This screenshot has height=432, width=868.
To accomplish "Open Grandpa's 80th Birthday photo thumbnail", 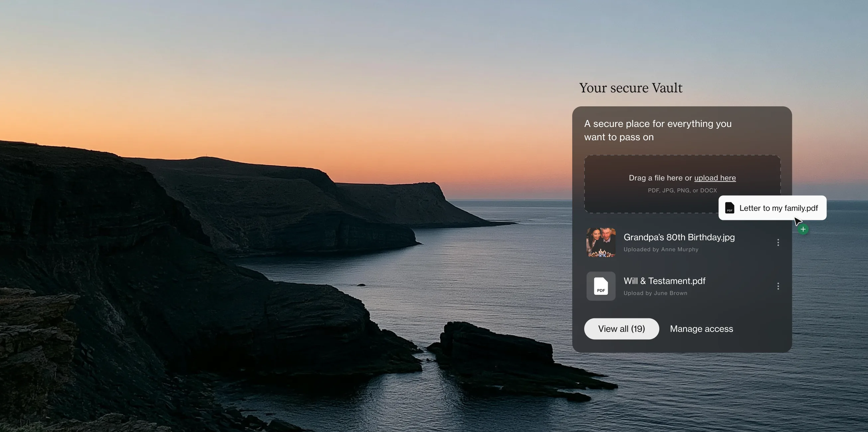I will 601,242.
